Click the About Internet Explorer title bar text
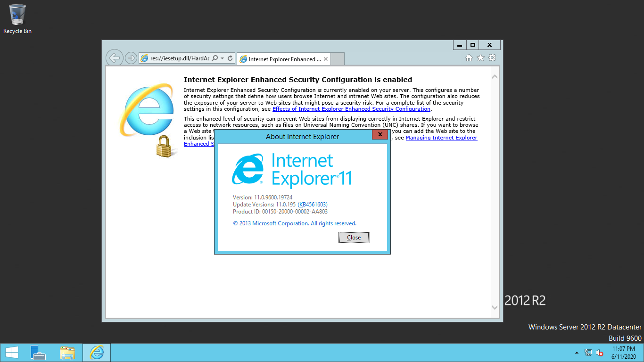Viewport: 644px width, 362px height. tap(302, 137)
